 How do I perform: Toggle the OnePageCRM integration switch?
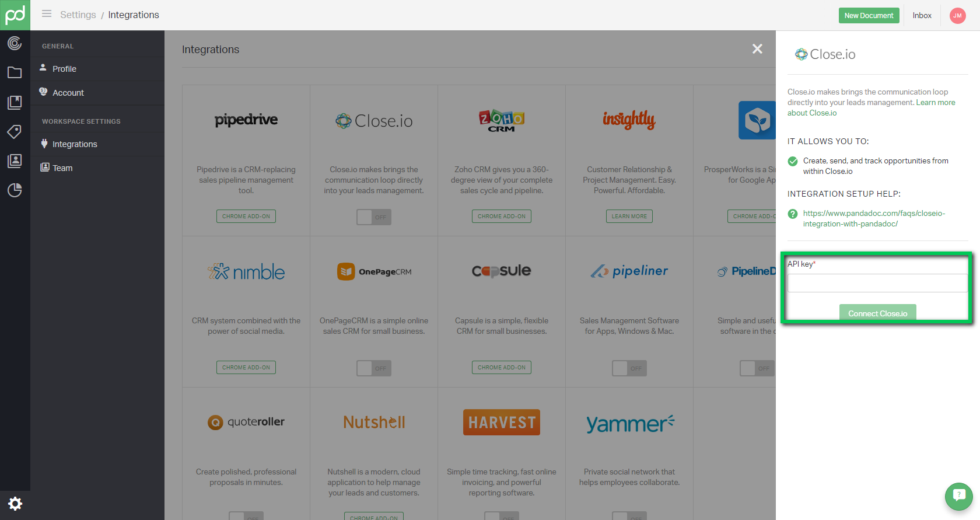point(374,368)
